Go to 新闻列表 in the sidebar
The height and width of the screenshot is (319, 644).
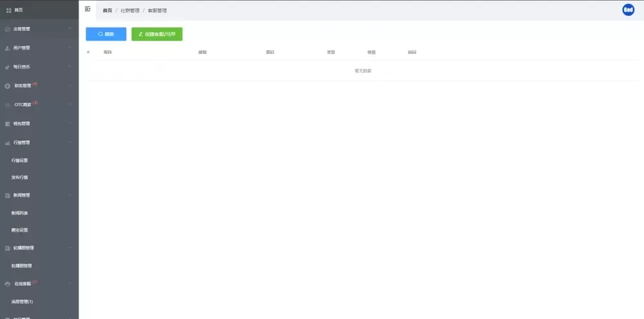coord(20,213)
